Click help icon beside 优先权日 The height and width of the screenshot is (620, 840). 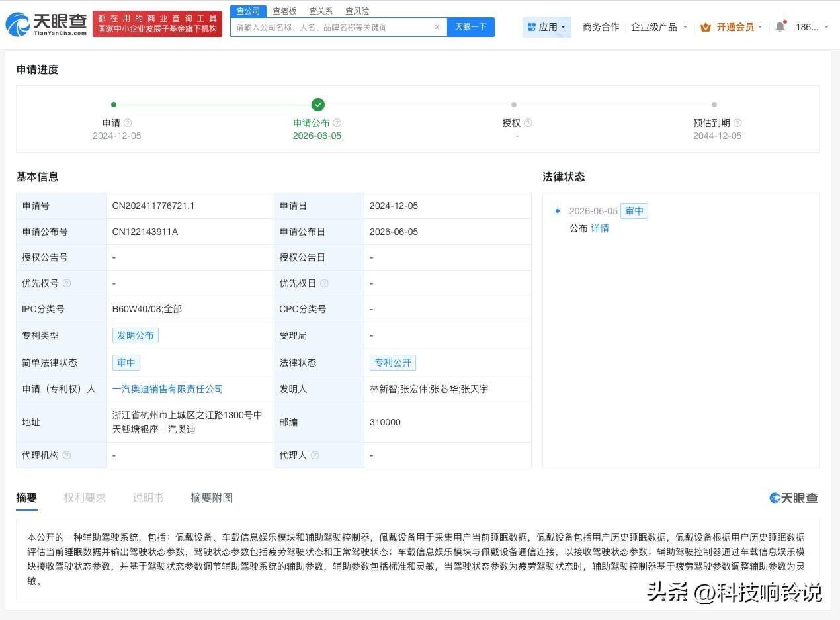(323, 283)
